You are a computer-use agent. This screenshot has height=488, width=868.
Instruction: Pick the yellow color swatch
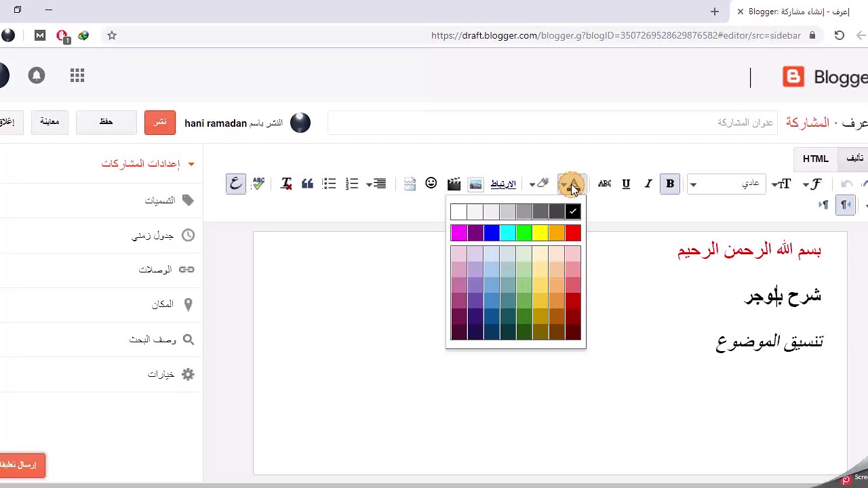pos(540,234)
